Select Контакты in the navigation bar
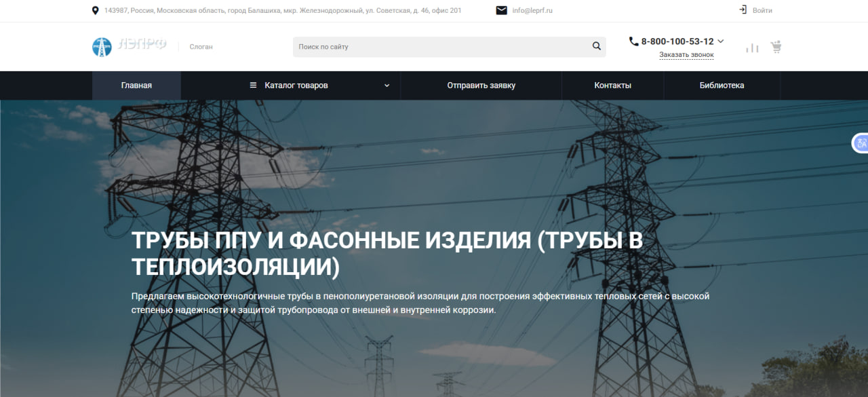The image size is (868, 397). pos(612,86)
